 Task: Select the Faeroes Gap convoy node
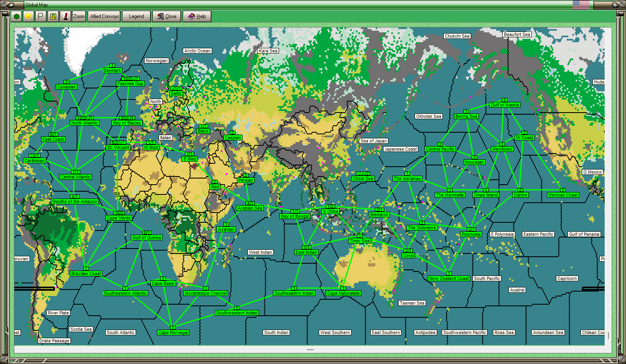130,84
